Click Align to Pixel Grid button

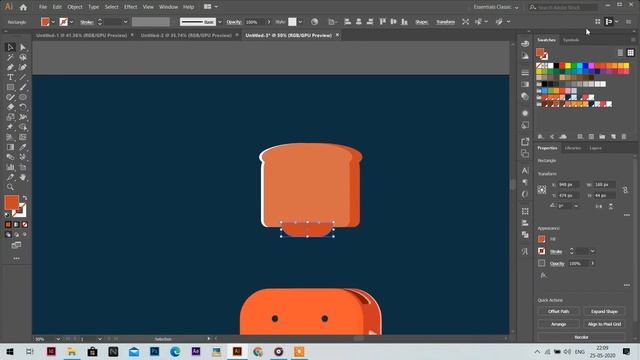tap(604, 324)
